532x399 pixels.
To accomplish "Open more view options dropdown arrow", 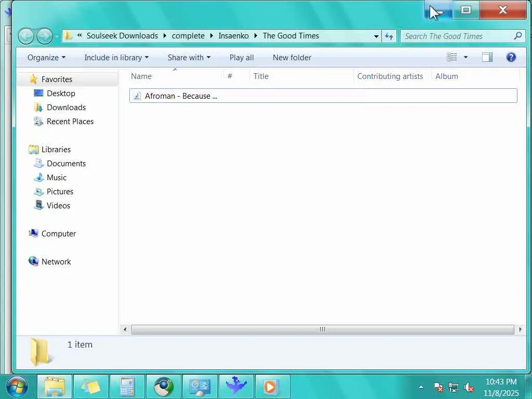I will [x=465, y=57].
